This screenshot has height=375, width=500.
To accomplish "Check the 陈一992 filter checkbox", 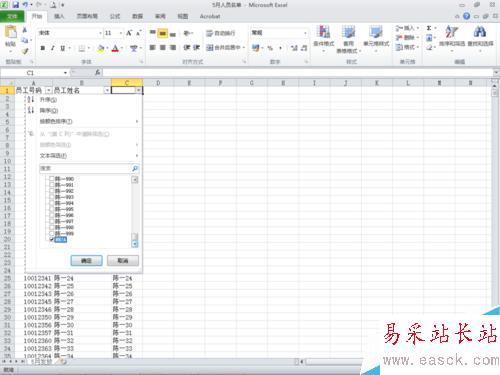I will coord(52,191).
